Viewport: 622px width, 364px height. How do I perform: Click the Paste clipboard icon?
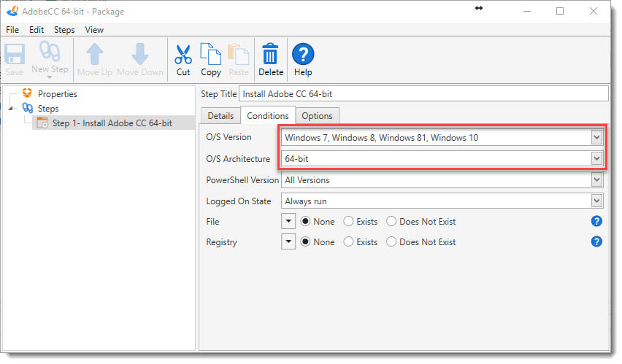pos(239,54)
